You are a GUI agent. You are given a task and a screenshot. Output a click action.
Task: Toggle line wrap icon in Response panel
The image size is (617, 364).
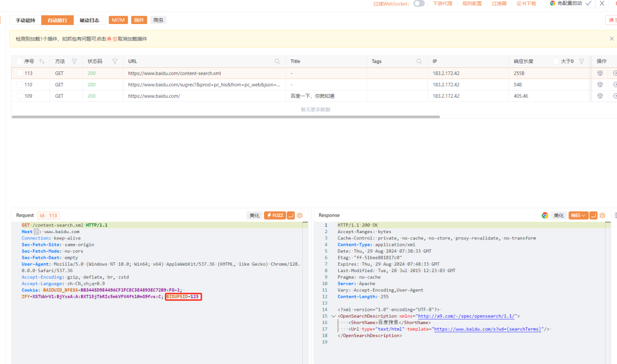tap(594, 215)
